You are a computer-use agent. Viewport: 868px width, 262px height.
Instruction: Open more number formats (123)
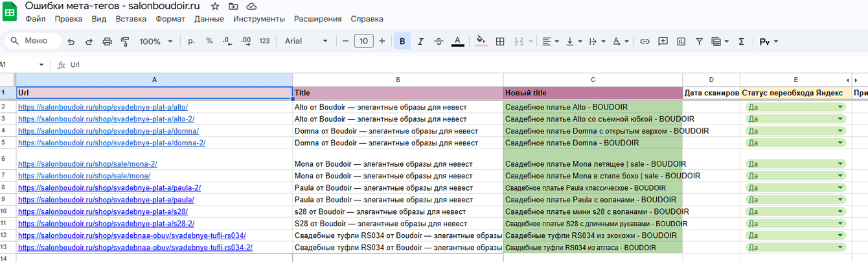coord(264,41)
